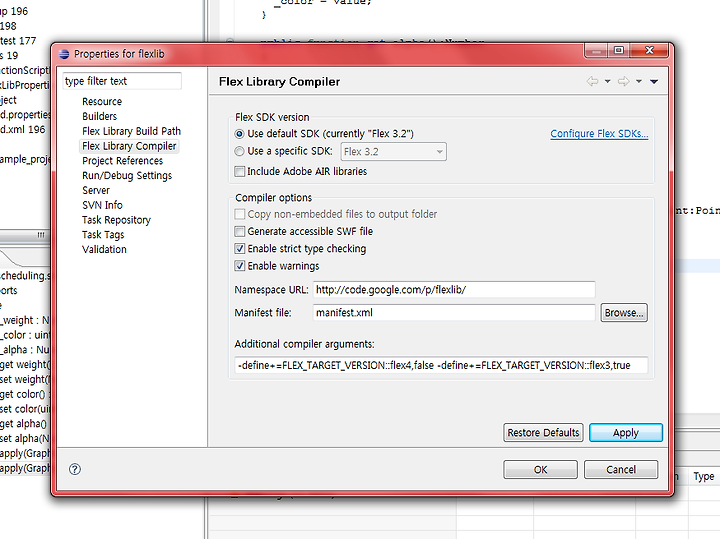Enable Include Adobe AIR libraries checkbox
Image resolution: width=720 pixels, height=539 pixels.
240,171
